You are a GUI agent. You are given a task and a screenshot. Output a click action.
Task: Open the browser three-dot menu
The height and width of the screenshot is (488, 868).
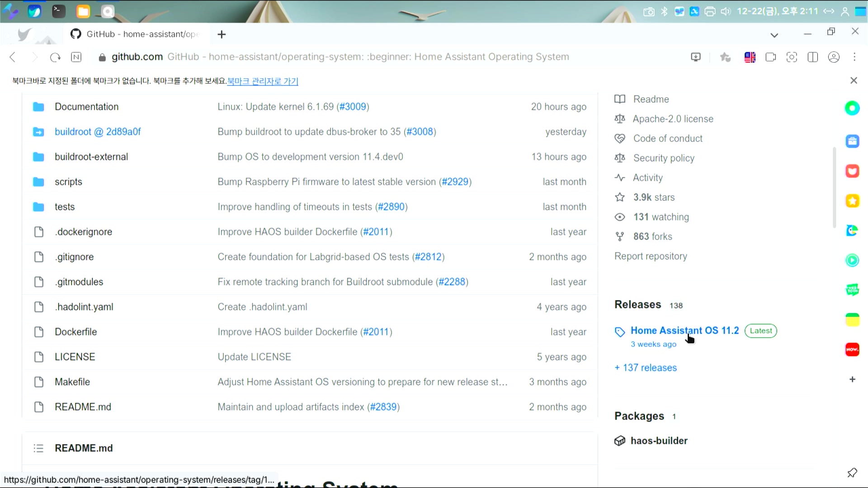[x=854, y=57]
